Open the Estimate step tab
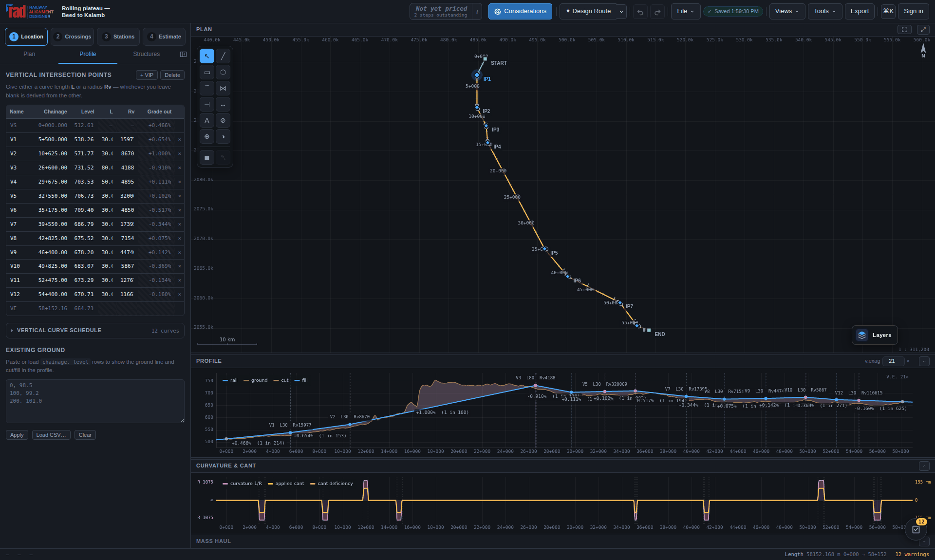This screenshot has height=560, width=935. click(164, 37)
